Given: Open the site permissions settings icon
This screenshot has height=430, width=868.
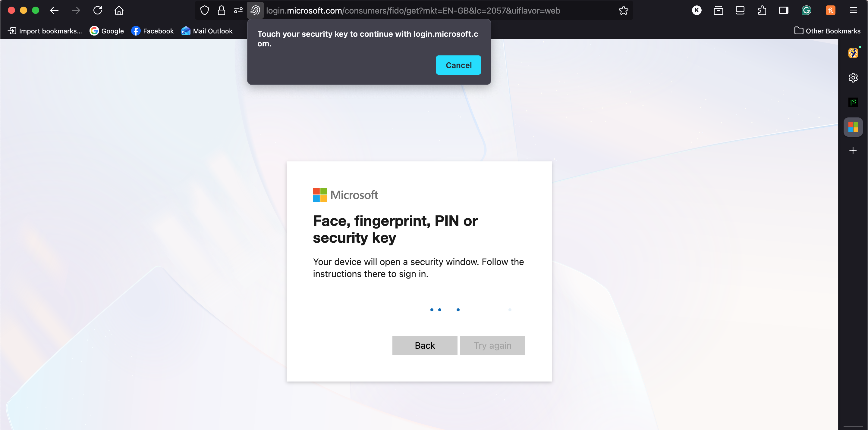Looking at the screenshot, I should 238,11.
